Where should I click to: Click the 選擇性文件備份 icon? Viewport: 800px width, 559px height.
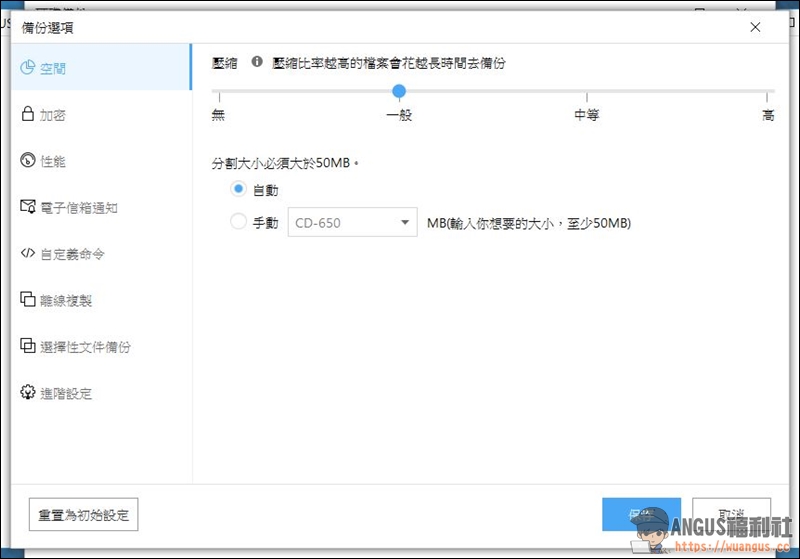coord(28,347)
